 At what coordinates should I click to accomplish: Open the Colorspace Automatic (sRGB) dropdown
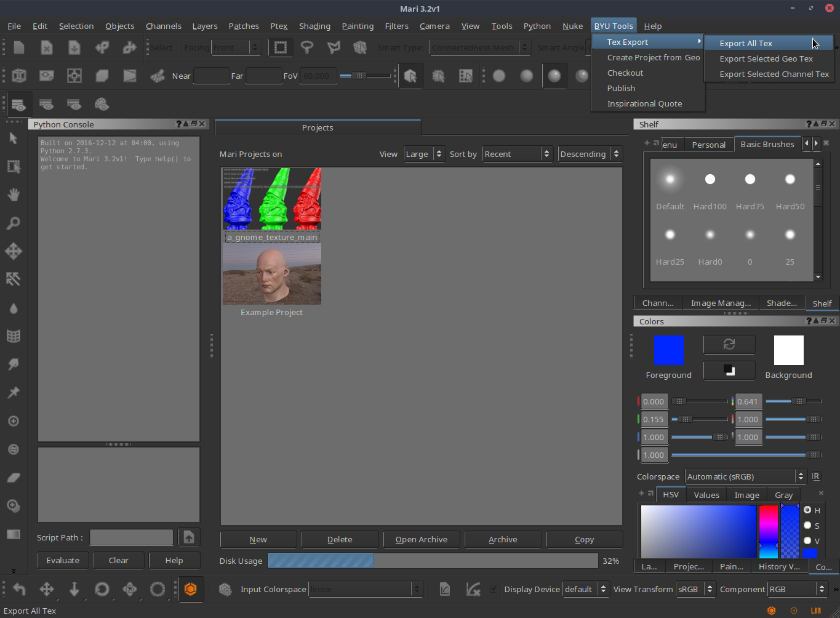745,476
